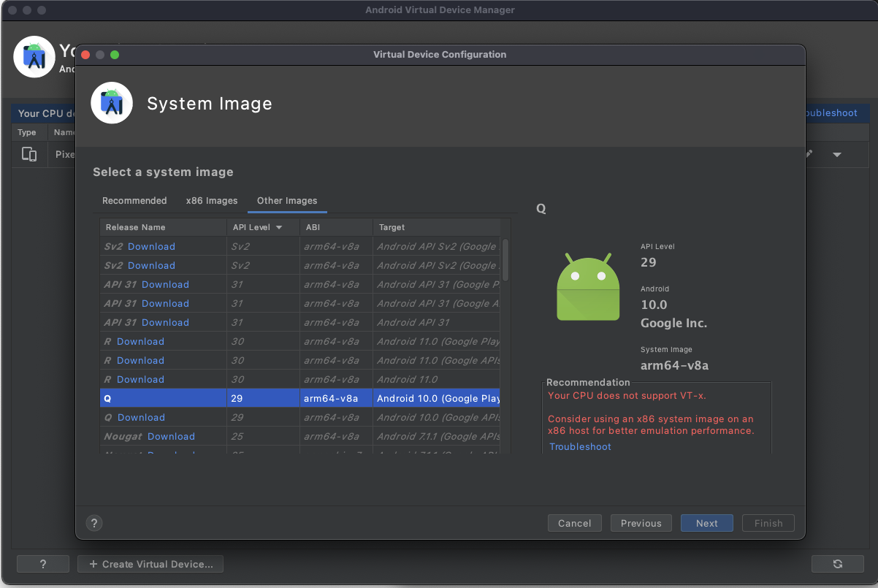Download the R image targeting Android 11.0 (Google Play)
The height and width of the screenshot is (588, 878).
pyautogui.click(x=140, y=341)
